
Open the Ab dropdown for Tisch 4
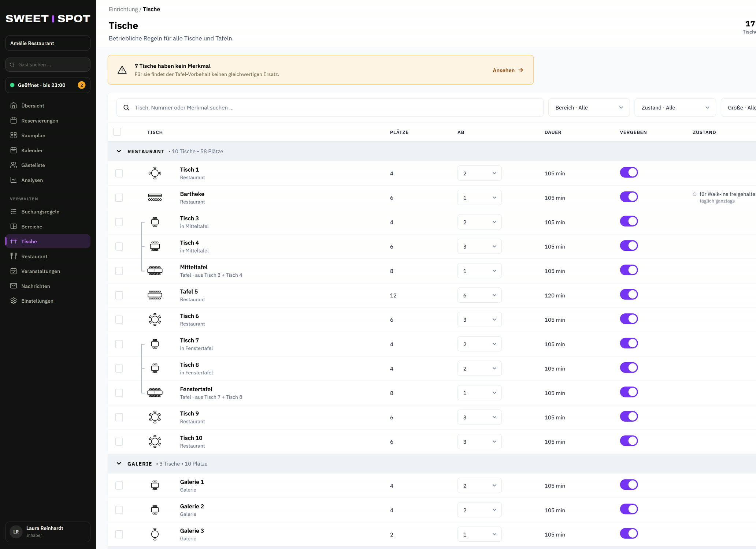(479, 246)
